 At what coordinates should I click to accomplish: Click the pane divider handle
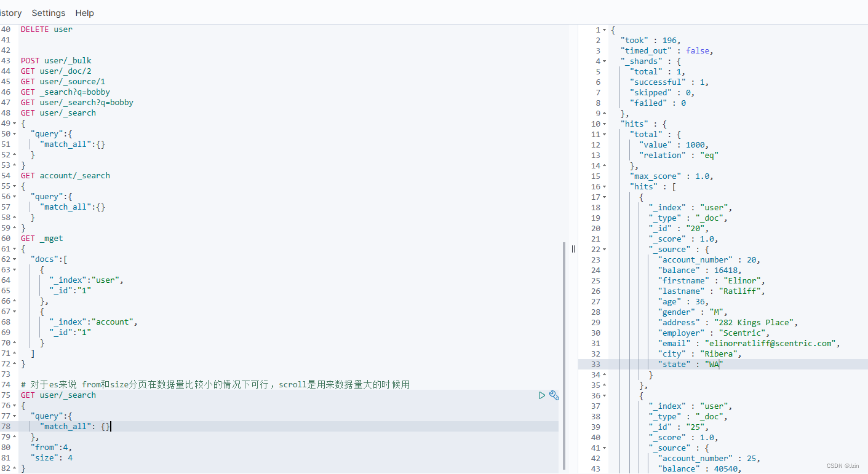point(573,249)
